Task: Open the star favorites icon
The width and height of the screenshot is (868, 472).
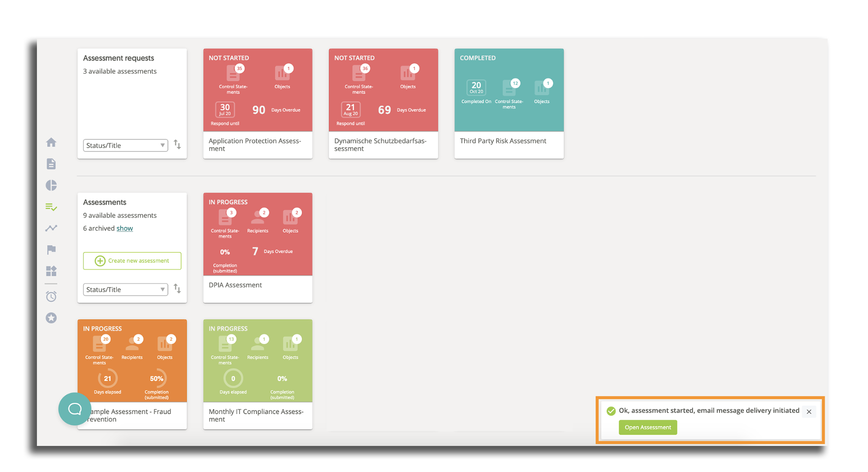Action: 51,318
